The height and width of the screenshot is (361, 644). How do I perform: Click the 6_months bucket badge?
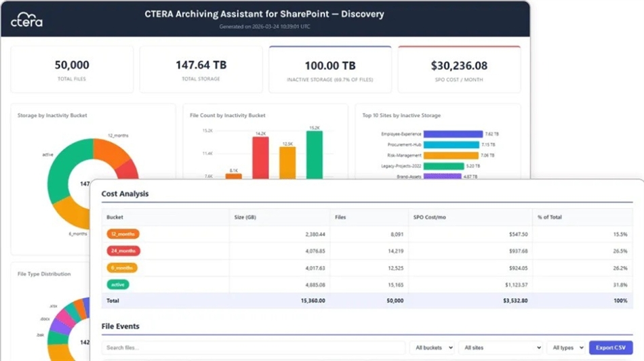tap(122, 268)
